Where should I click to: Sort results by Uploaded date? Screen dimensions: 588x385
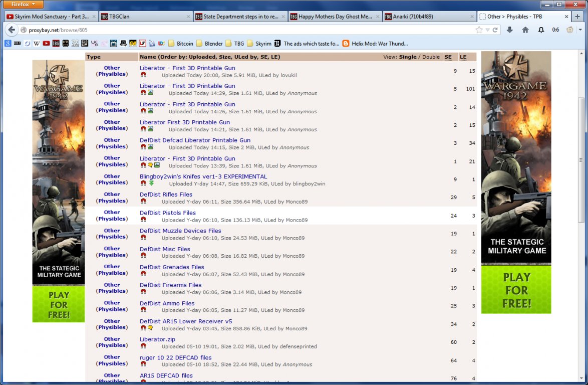(x=201, y=57)
